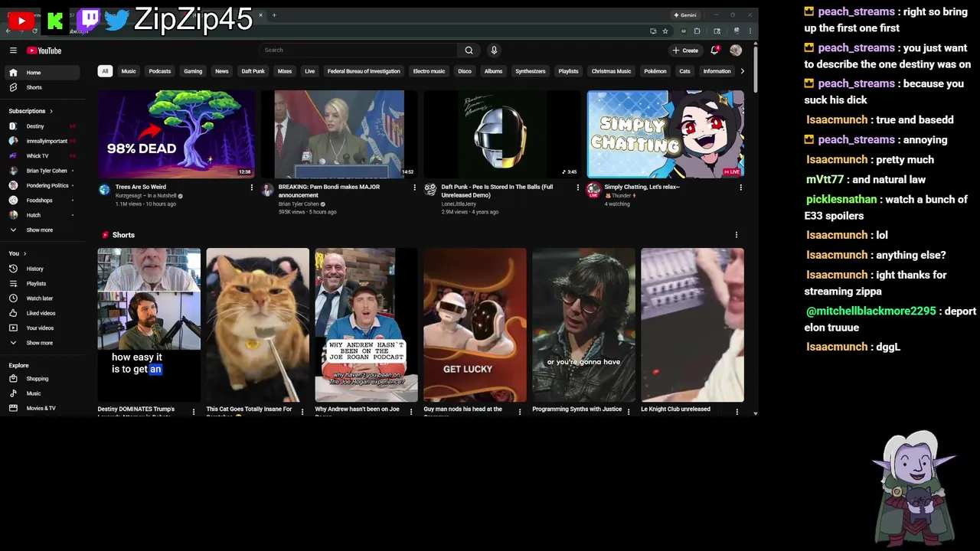
Task: Select the All filter chip
Action: click(105, 71)
